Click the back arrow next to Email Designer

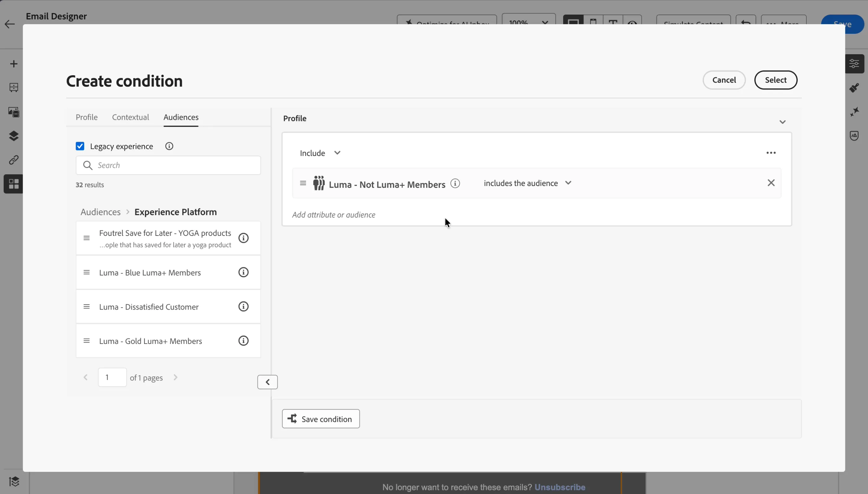tap(10, 24)
